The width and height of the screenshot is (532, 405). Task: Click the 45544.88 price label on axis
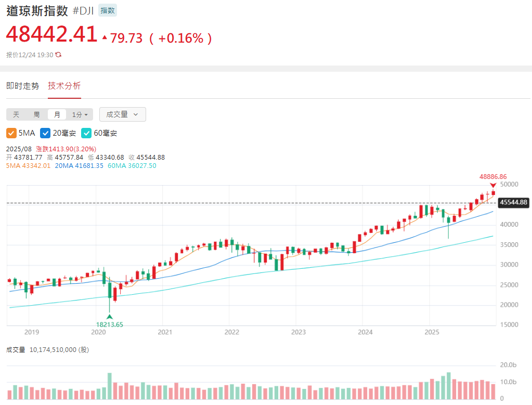click(513, 203)
